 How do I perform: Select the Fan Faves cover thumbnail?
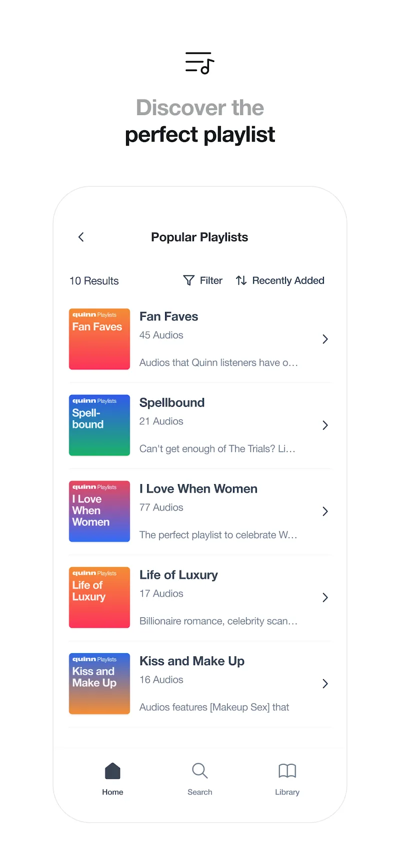[x=99, y=339]
